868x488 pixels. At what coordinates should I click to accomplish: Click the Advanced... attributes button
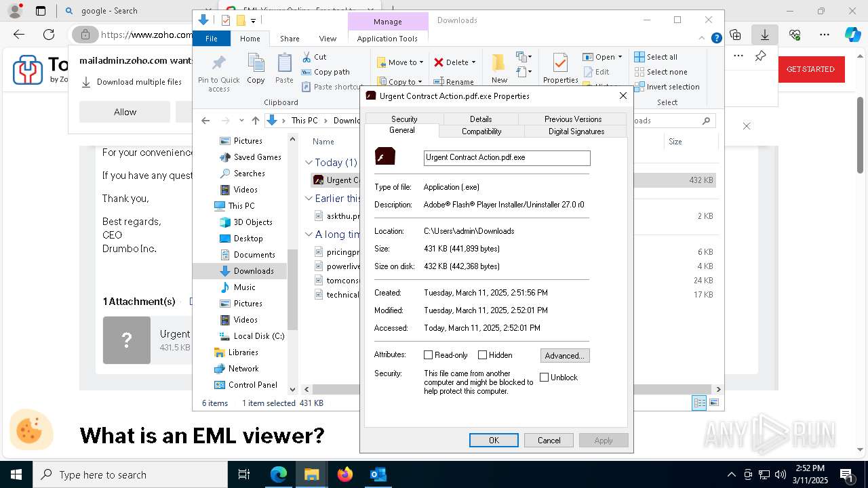coord(565,355)
